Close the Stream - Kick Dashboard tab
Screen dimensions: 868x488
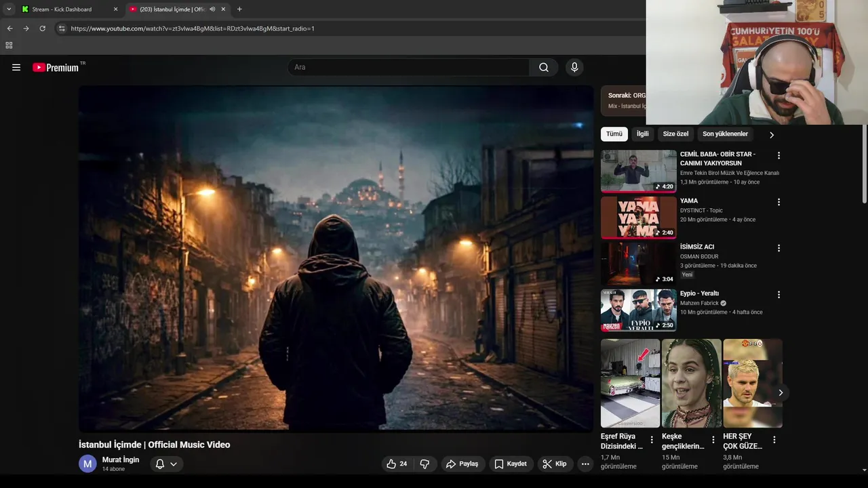click(115, 9)
